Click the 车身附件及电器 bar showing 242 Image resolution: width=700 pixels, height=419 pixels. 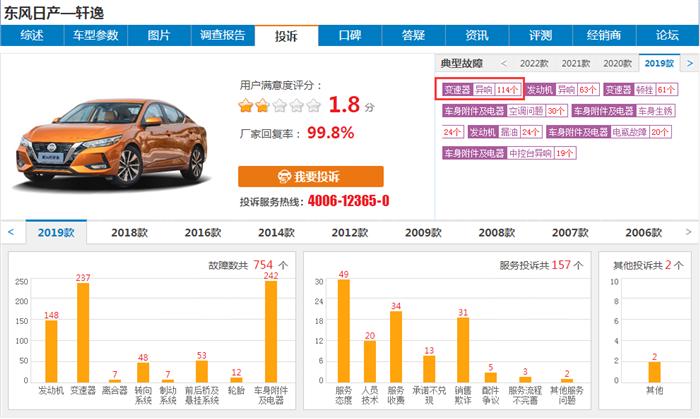click(271, 332)
